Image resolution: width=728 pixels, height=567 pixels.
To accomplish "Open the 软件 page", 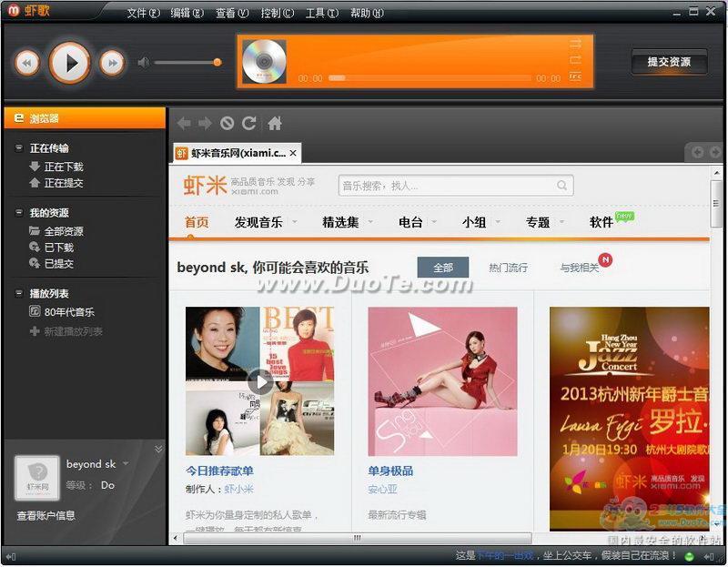I will pos(602,222).
